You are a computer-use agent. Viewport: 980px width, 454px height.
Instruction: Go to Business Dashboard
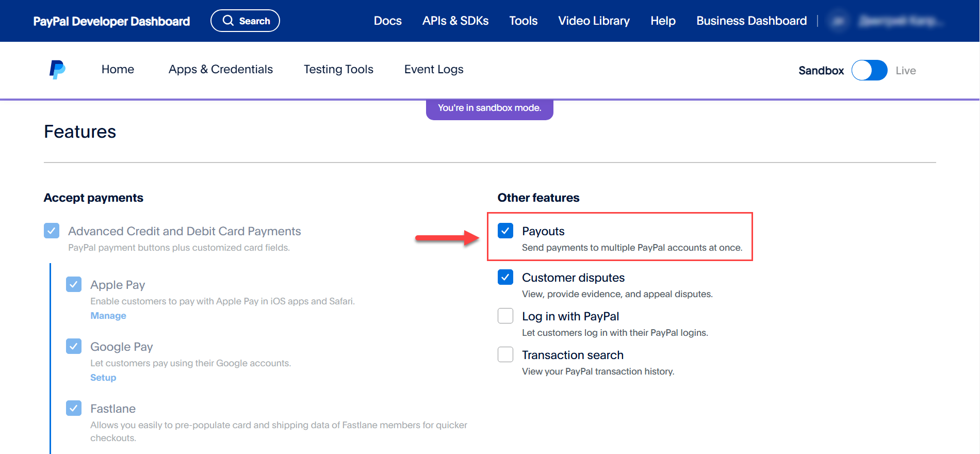pos(752,21)
